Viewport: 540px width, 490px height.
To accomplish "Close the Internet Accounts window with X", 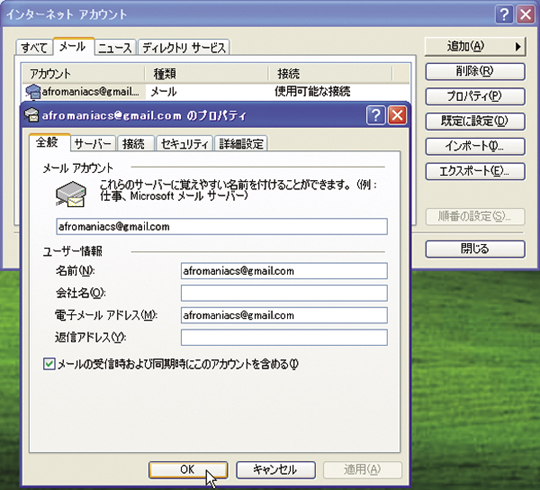I will coord(526,15).
